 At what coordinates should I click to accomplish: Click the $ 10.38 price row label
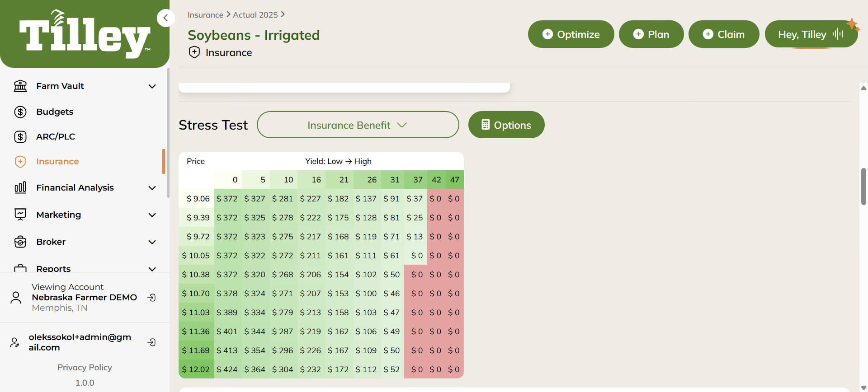click(x=197, y=274)
